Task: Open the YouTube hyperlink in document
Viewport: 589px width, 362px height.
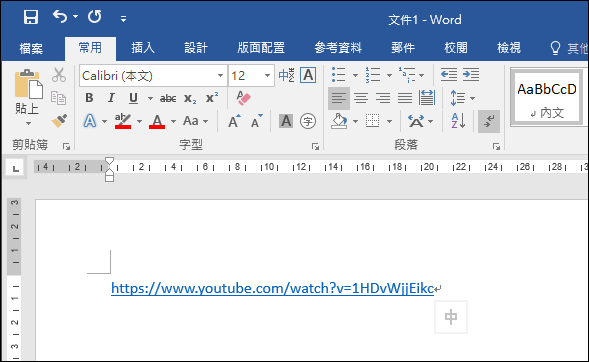Action: tap(272, 288)
